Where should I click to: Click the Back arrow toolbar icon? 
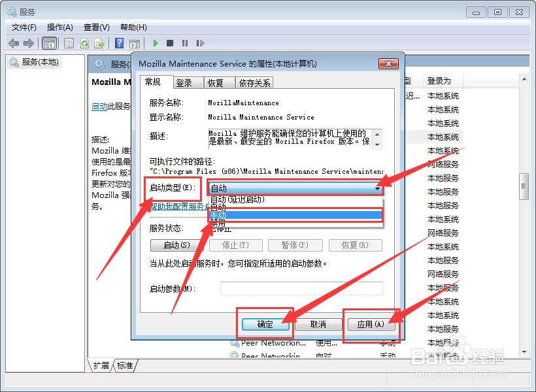14,43
